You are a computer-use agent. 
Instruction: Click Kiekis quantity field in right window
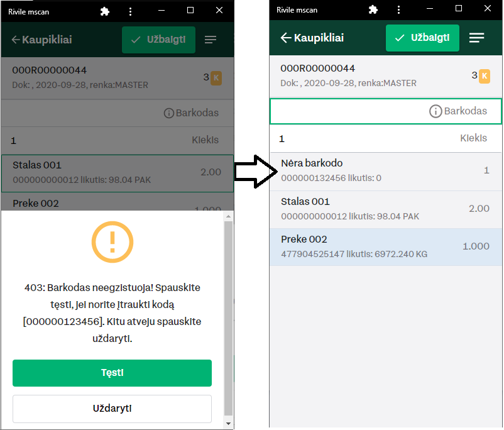click(386, 138)
